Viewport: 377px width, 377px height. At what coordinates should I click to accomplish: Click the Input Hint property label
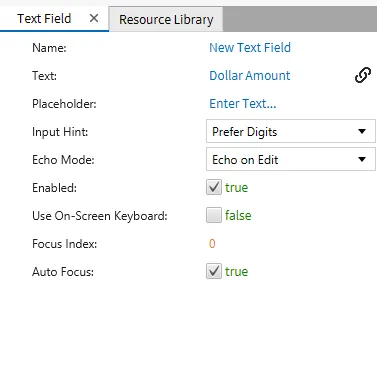pos(60,132)
